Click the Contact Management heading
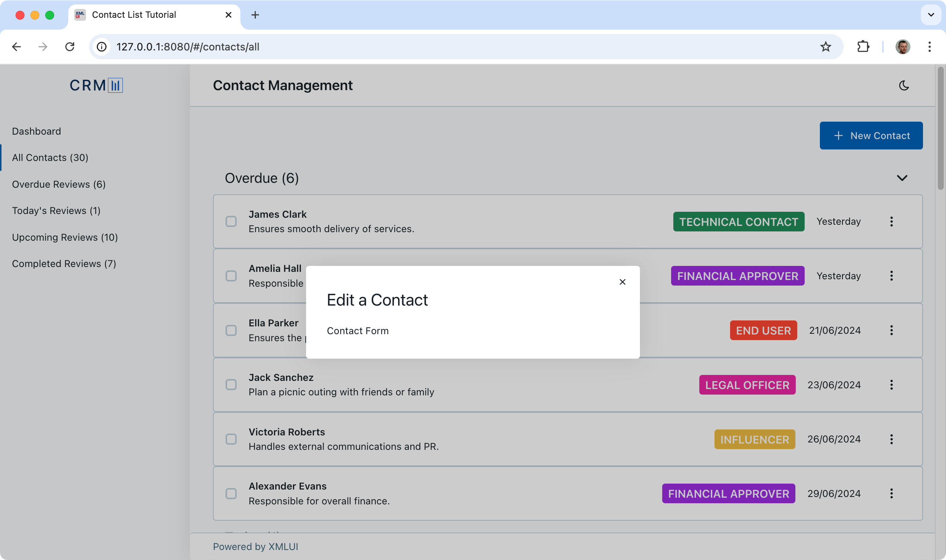The width and height of the screenshot is (946, 560). coord(283,86)
